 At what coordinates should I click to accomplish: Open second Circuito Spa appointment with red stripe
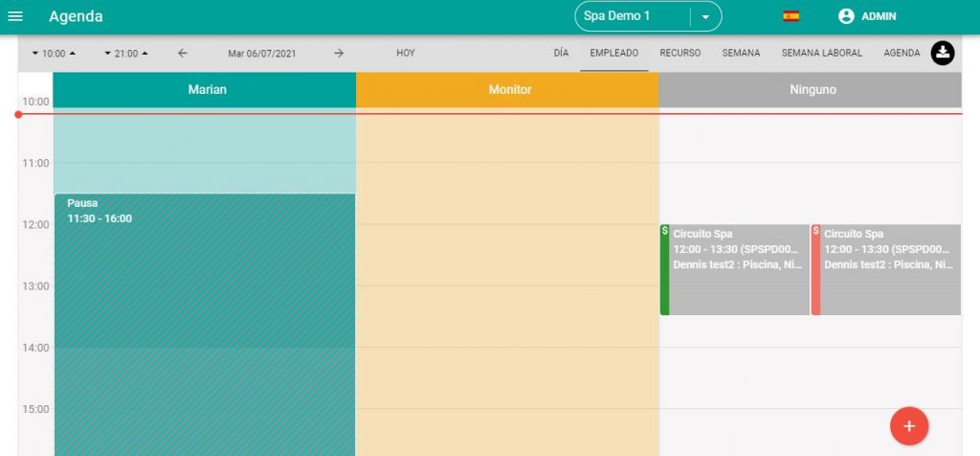[x=886, y=269]
